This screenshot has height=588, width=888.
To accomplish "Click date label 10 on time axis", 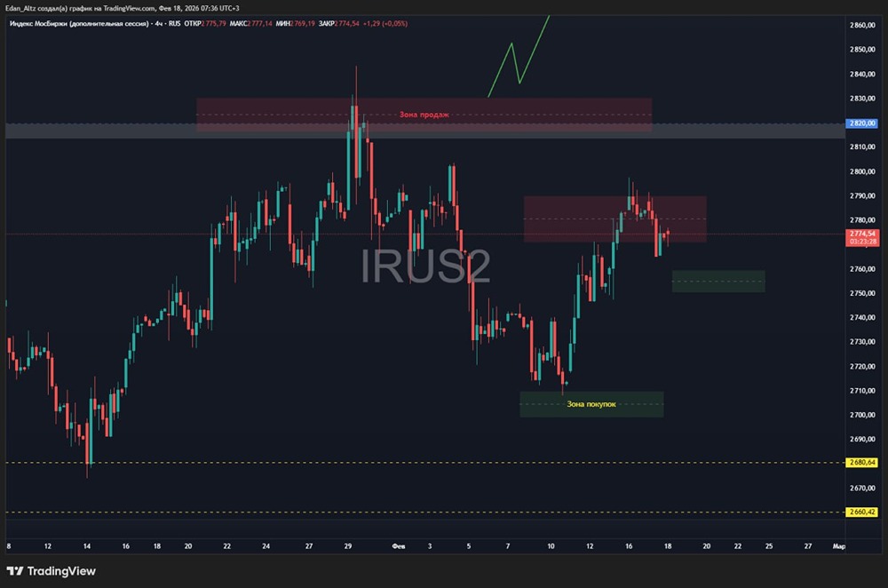I will tap(551, 546).
